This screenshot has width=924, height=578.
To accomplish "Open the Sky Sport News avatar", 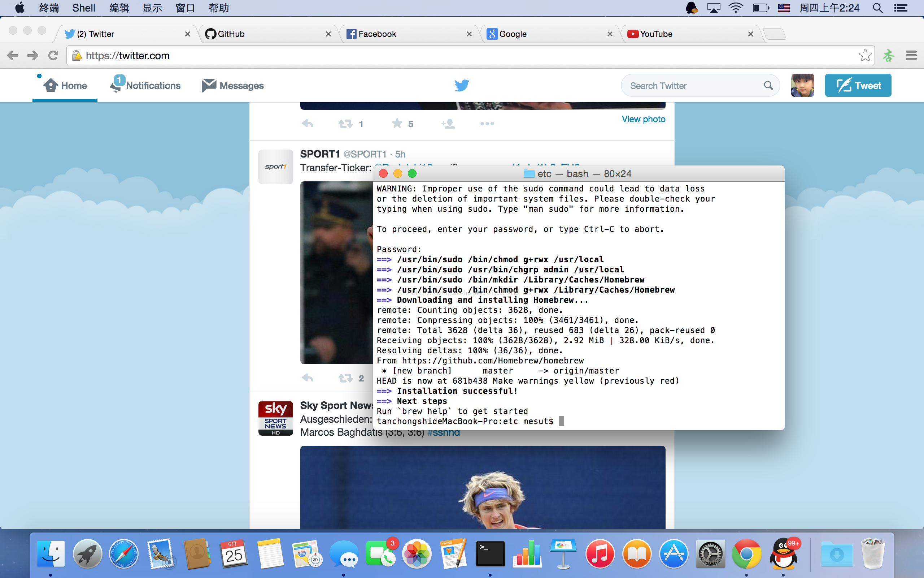I will pos(275,418).
